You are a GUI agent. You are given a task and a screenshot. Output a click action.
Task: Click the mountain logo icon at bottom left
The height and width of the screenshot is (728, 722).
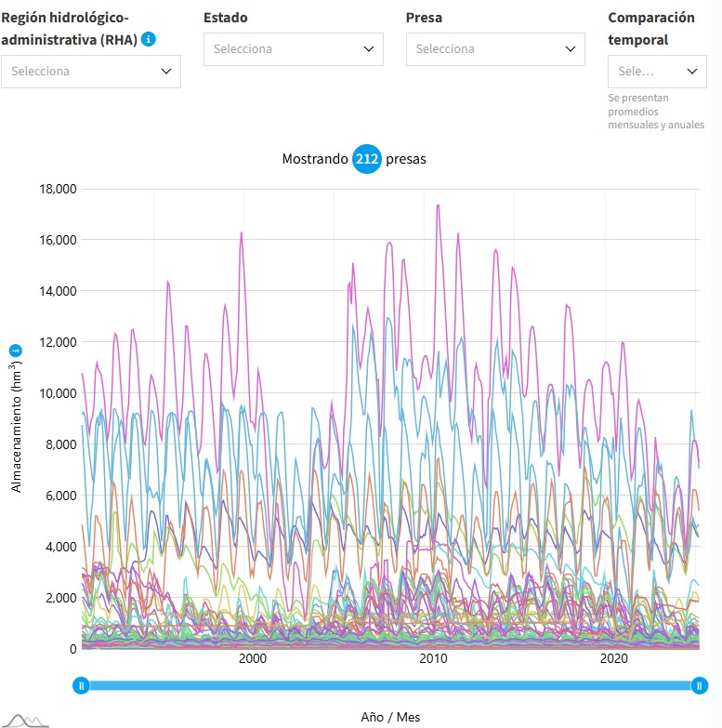[24, 720]
